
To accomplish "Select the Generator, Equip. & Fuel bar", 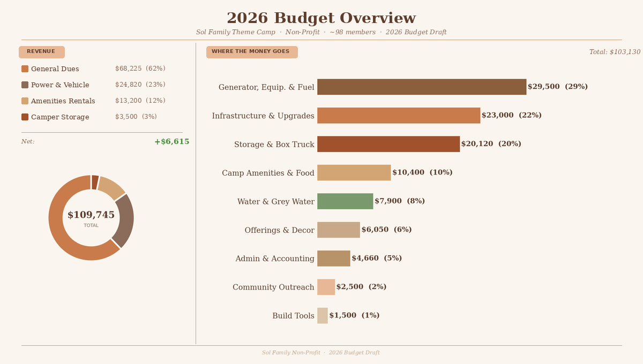I will click(421, 87).
